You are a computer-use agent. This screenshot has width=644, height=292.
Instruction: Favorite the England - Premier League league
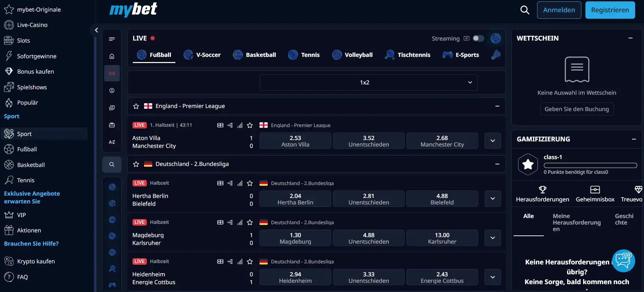point(136,106)
